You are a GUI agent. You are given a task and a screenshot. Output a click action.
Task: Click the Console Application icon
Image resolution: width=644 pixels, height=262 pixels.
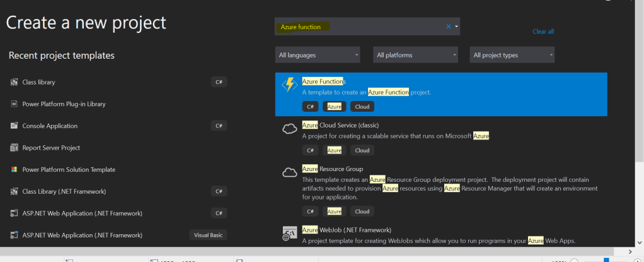14,126
